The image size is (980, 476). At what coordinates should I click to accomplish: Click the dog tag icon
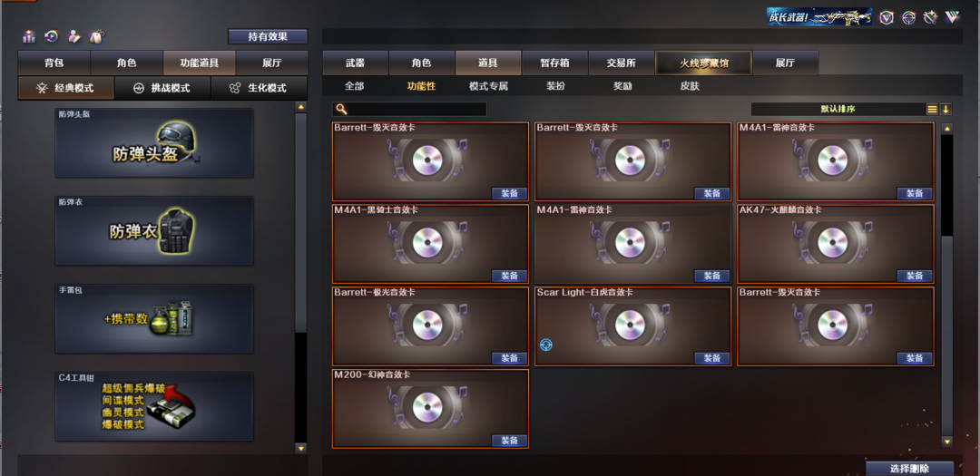(x=96, y=37)
